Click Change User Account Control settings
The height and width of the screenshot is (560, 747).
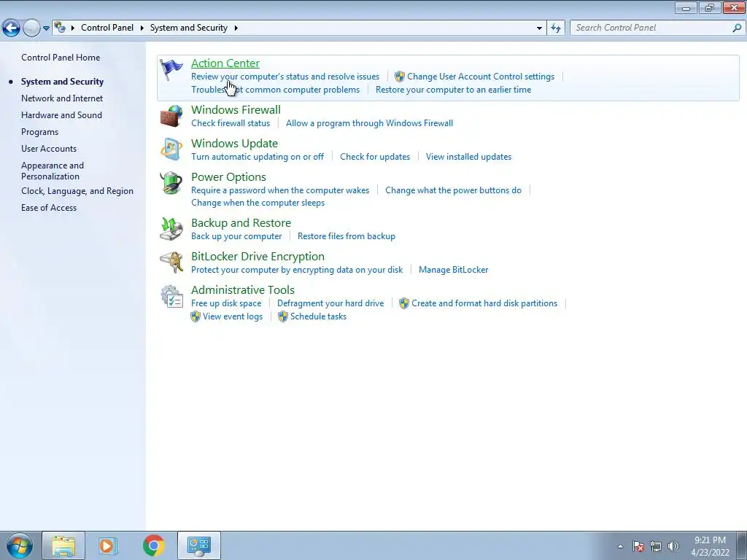(x=481, y=77)
